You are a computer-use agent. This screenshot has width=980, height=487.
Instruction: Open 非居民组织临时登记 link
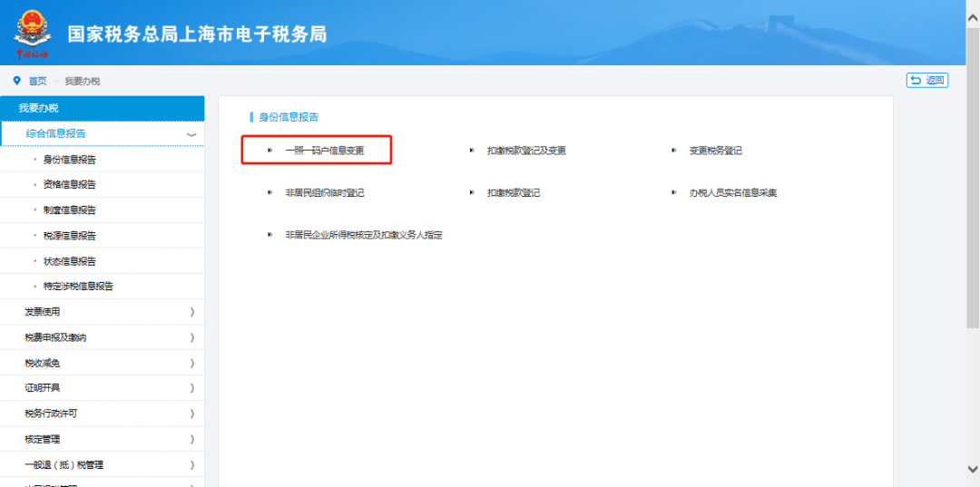(x=324, y=193)
